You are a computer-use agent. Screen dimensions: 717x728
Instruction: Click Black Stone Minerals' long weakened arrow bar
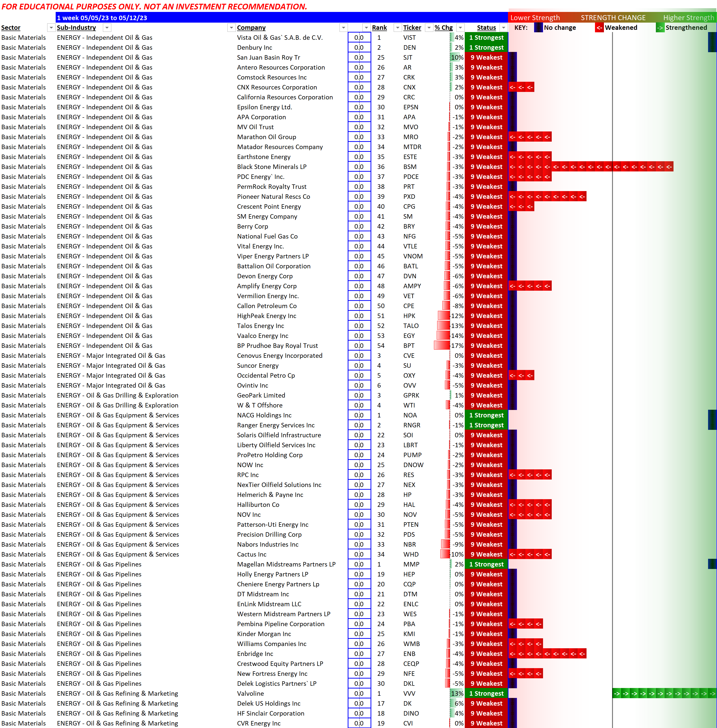pyautogui.click(x=590, y=167)
